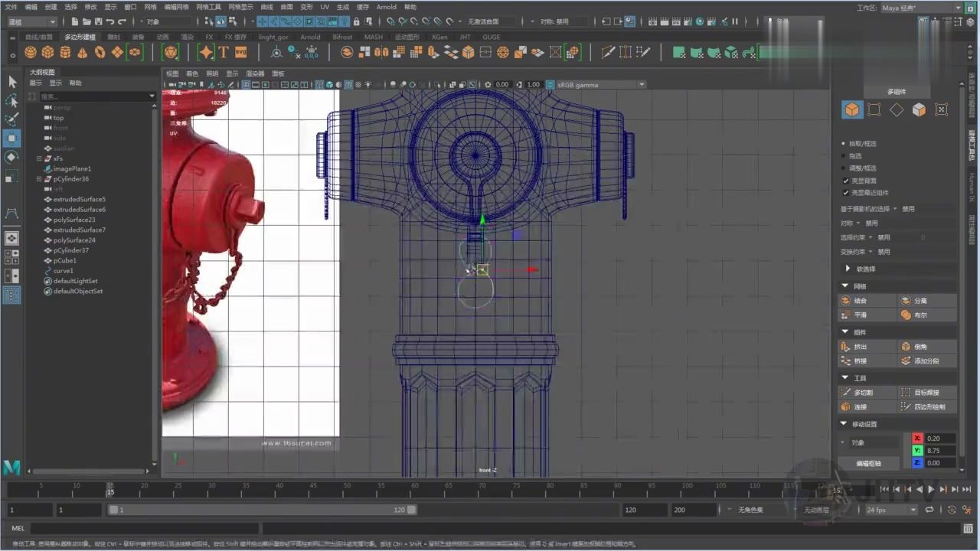This screenshot has width=980, height=551.
Task: Select the 调整/框选 radio option
Action: tap(844, 168)
